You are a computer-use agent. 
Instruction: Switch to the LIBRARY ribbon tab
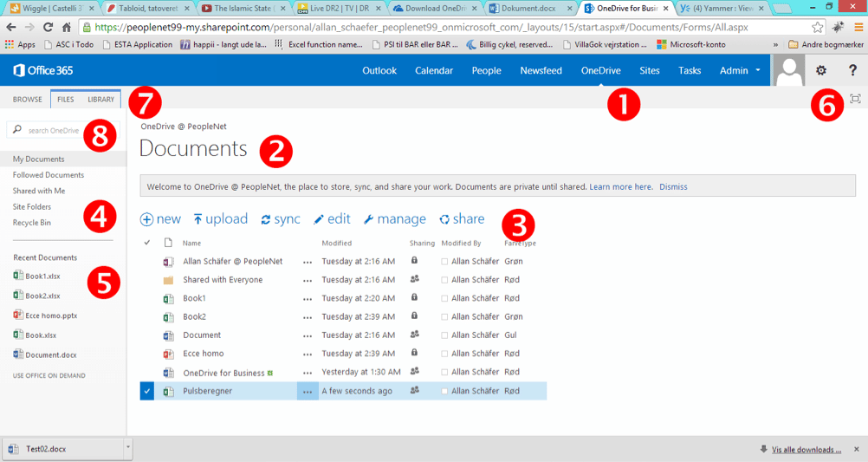[x=100, y=100]
